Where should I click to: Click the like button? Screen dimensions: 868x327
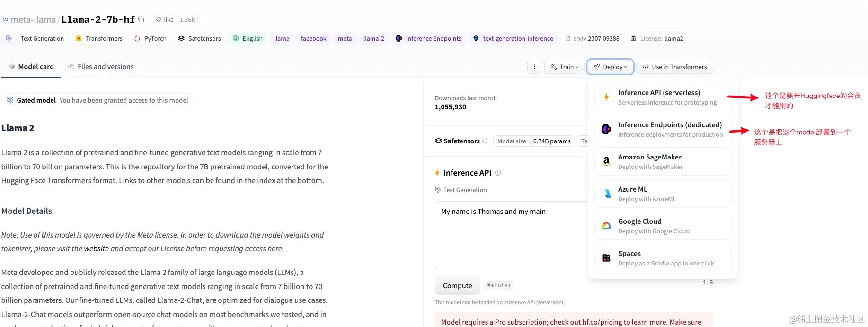(x=164, y=19)
